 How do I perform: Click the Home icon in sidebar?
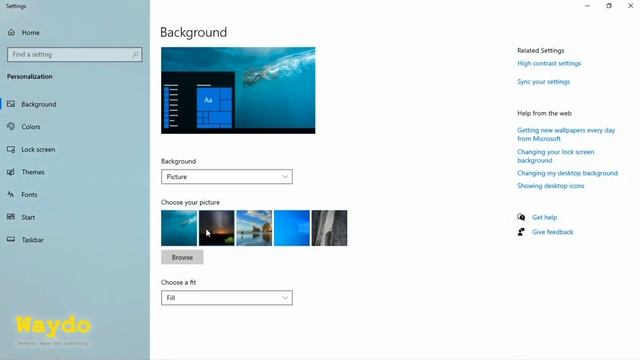(11, 32)
